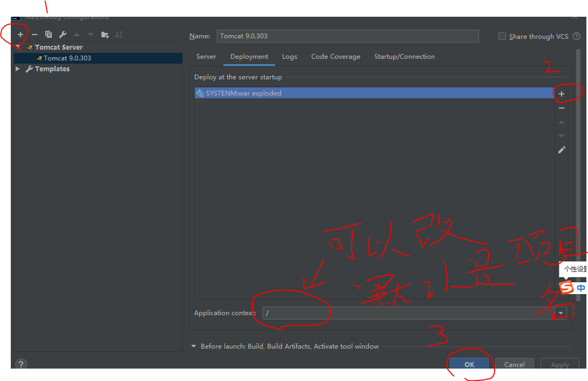Image resolution: width=588 pixels, height=381 pixels.
Task: Create a new configuration folder
Action: tap(105, 35)
